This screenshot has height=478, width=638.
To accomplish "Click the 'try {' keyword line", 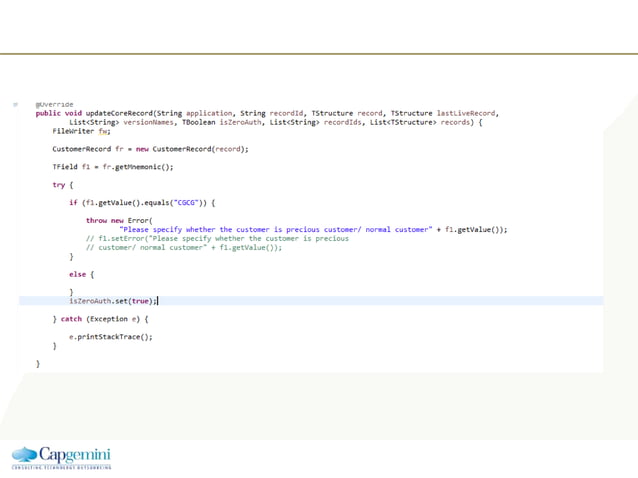I will 63,185.
